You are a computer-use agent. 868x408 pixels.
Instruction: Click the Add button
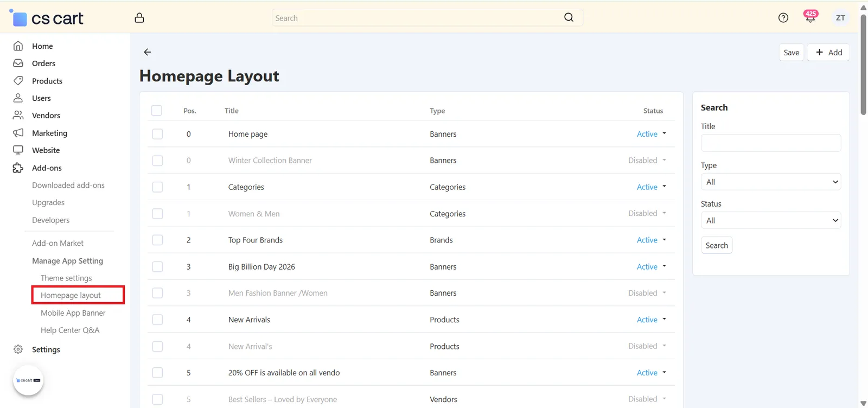828,53
